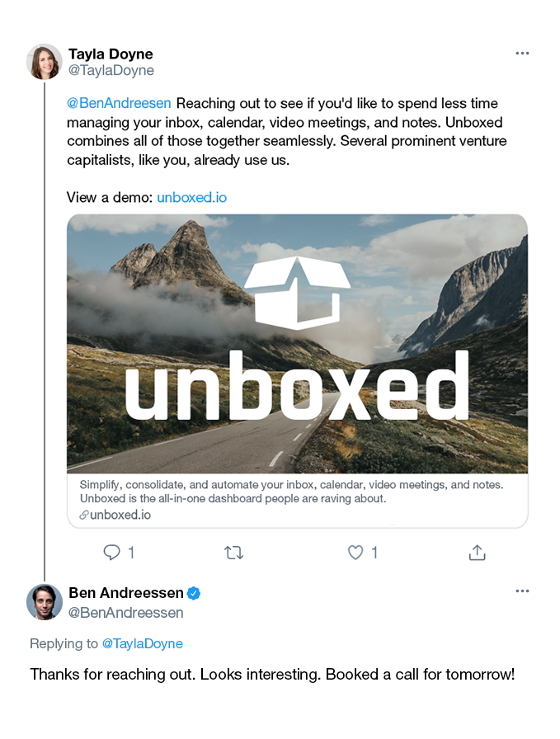Like the tweet with heart icon
Viewport: 560px width, 739px height.
tap(355, 553)
